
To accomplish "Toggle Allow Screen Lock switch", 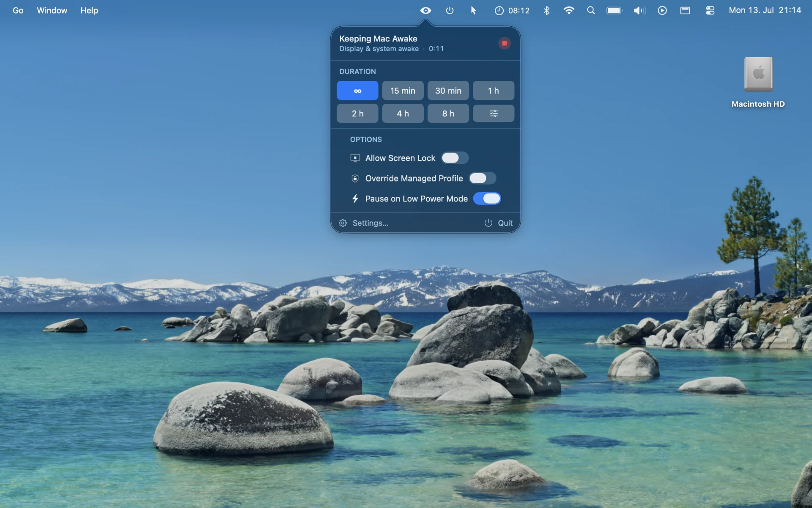I will 455,158.
